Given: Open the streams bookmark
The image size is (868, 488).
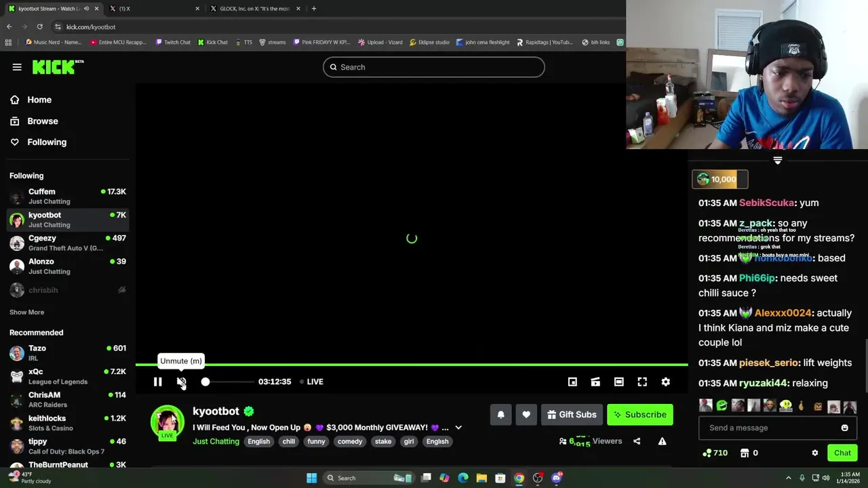Looking at the screenshot, I should pyautogui.click(x=272, y=42).
